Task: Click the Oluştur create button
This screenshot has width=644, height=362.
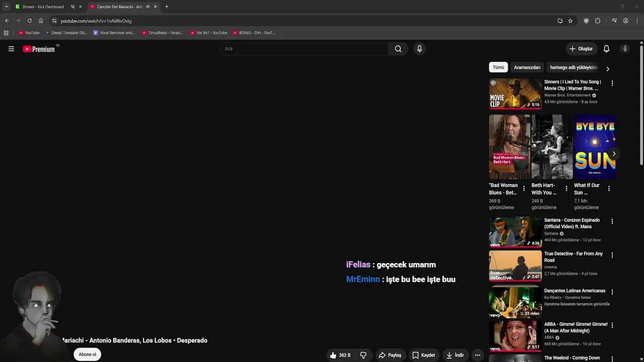Action: pos(581,49)
